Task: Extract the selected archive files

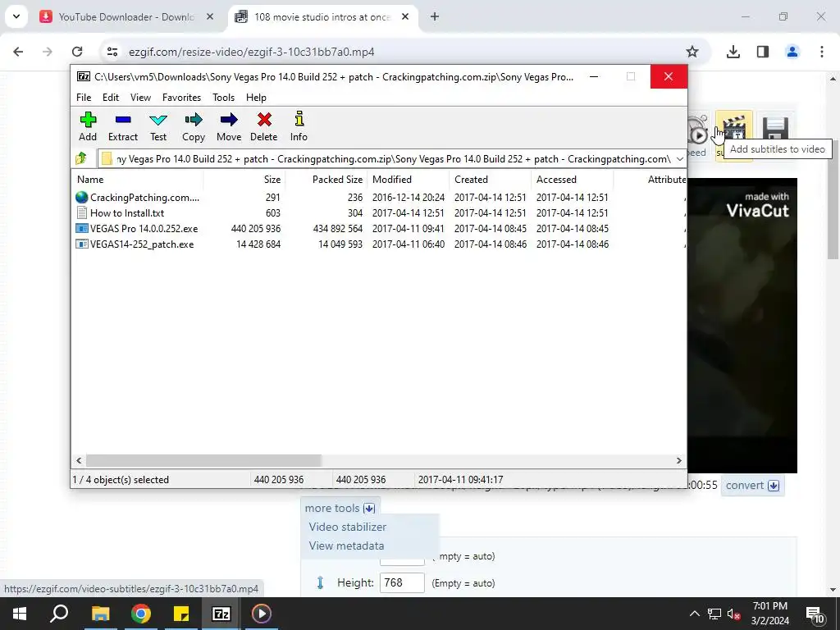Action: pos(123,127)
